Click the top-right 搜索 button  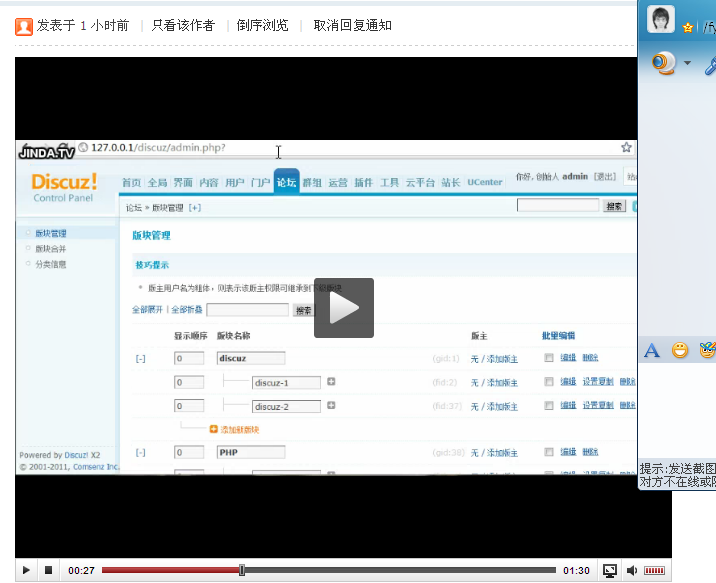pos(614,206)
